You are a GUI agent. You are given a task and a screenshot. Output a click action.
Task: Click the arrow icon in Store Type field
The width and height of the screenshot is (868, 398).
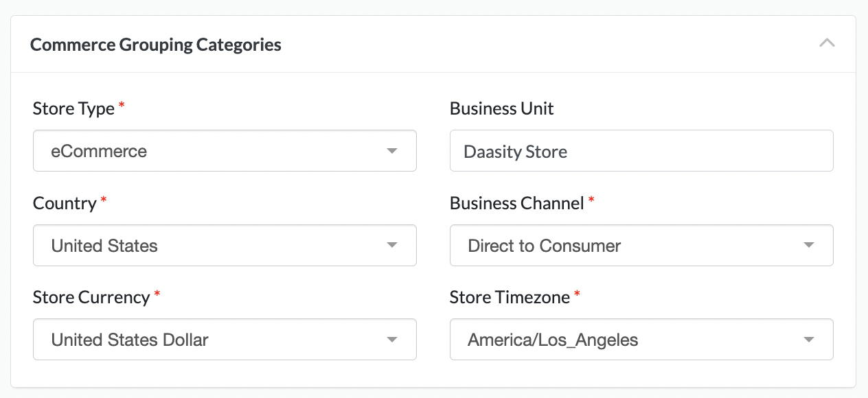click(x=392, y=151)
